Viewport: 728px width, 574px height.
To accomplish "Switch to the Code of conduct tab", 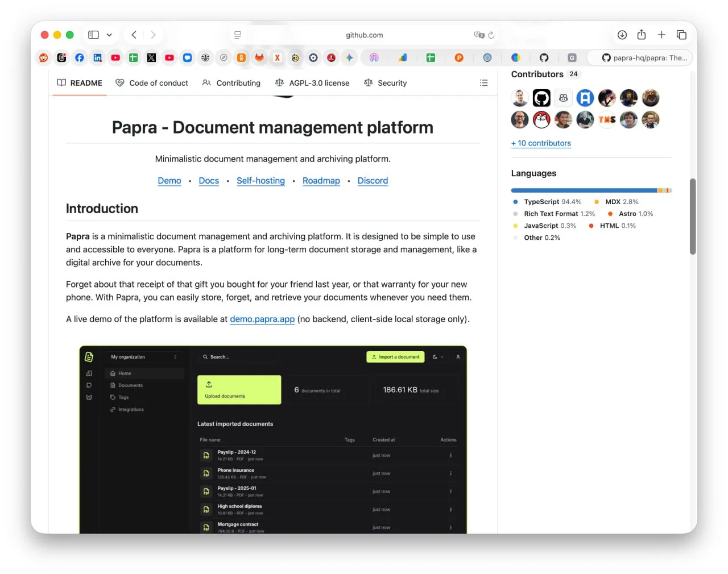I will click(152, 83).
